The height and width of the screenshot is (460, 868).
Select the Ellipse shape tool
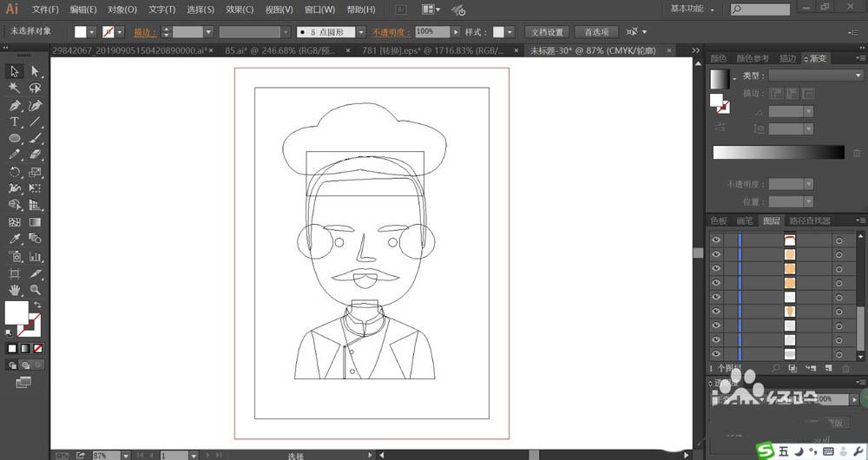point(15,138)
